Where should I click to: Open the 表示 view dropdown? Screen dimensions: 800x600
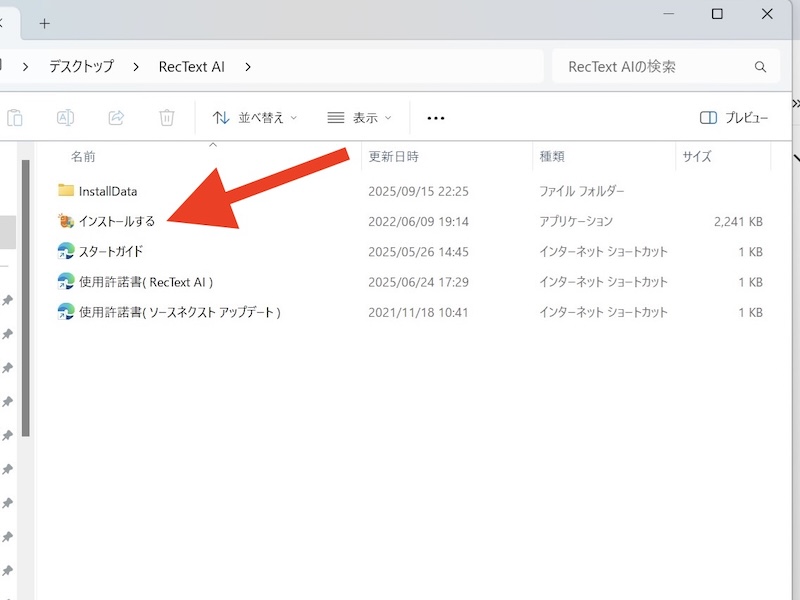(x=359, y=117)
